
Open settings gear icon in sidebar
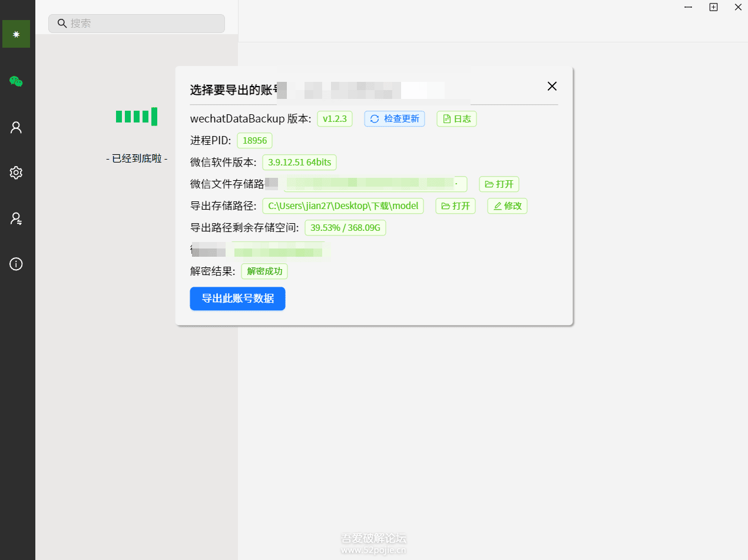coord(16,173)
